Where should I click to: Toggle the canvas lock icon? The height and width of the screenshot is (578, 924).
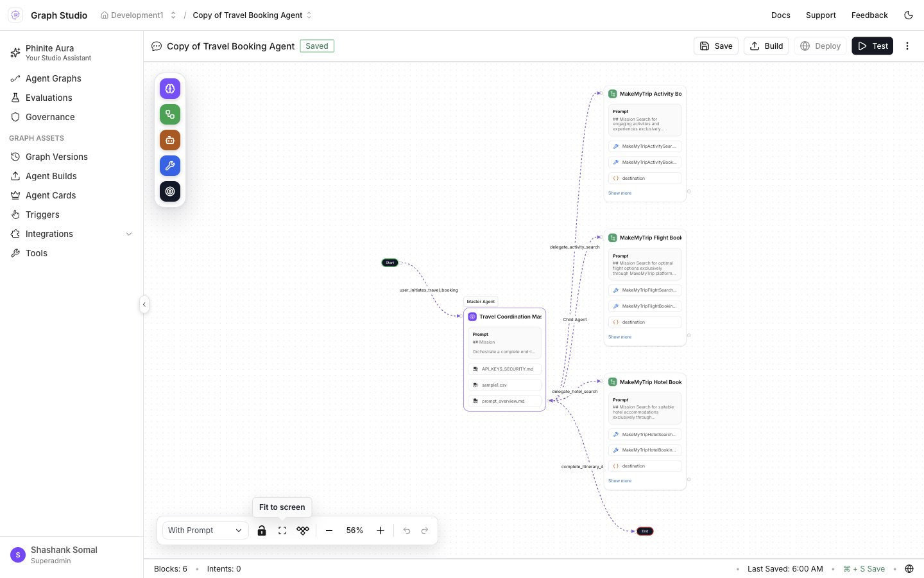click(x=262, y=530)
